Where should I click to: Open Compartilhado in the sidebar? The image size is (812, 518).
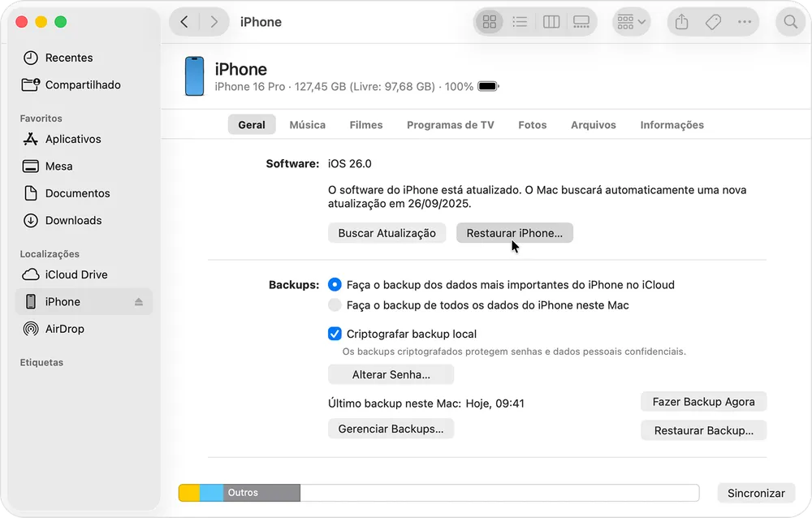pyautogui.click(x=84, y=84)
